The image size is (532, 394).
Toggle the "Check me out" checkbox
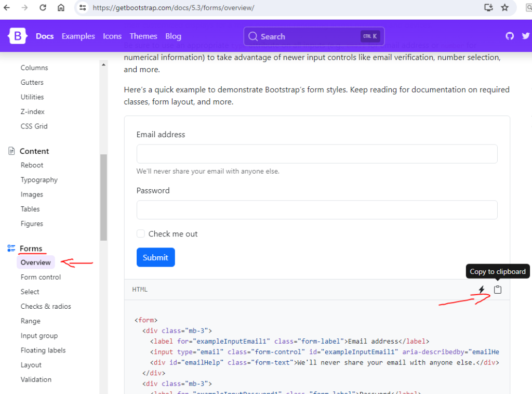(x=141, y=234)
